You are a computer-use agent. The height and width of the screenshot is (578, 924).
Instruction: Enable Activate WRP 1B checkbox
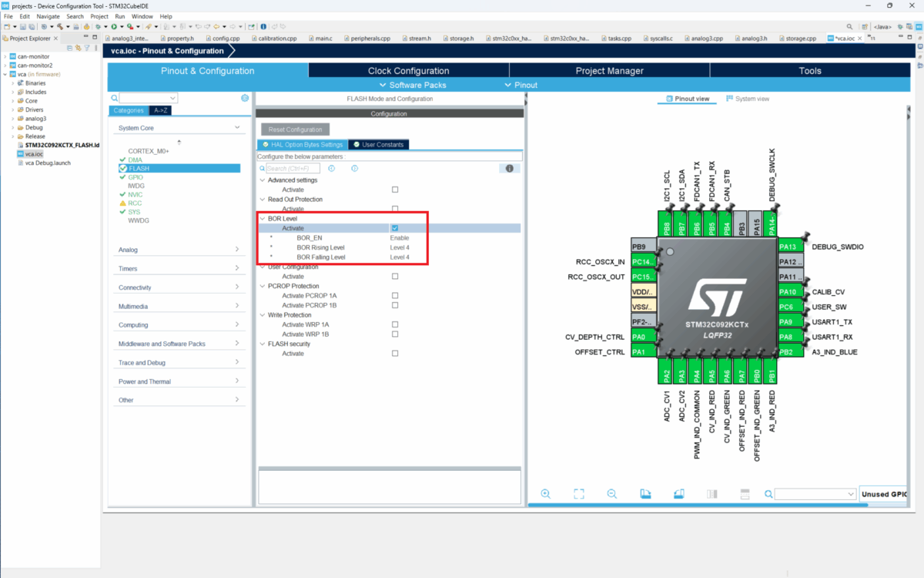395,334
